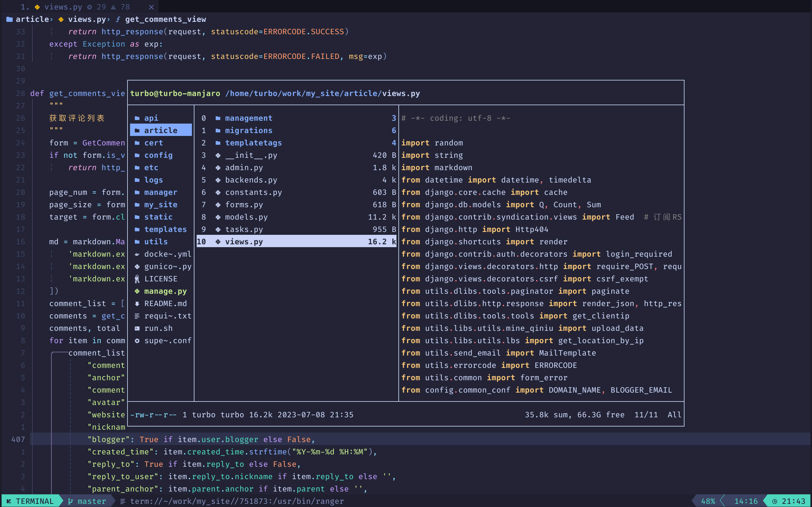Close the views.py tab
812x507 pixels.
(x=151, y=7)
